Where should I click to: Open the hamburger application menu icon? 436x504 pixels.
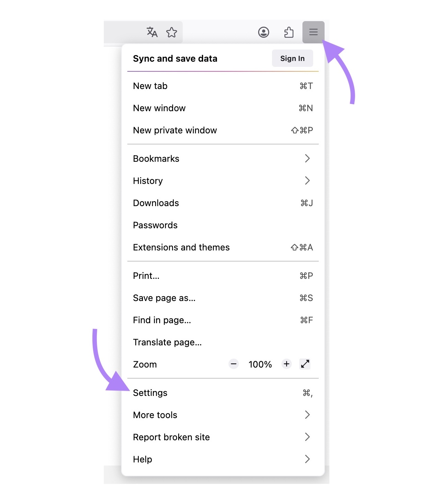(x=314, y=32)
